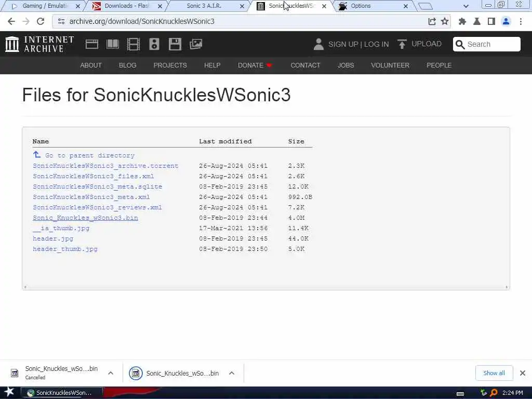Open the __ia_thumb.jpg file
The image size is (532, 399).
point(61,228)
